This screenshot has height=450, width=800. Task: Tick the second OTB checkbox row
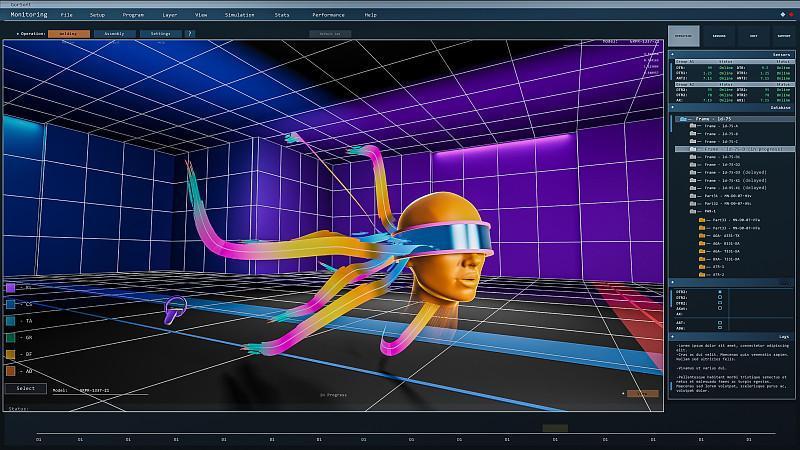pos(720,297)
